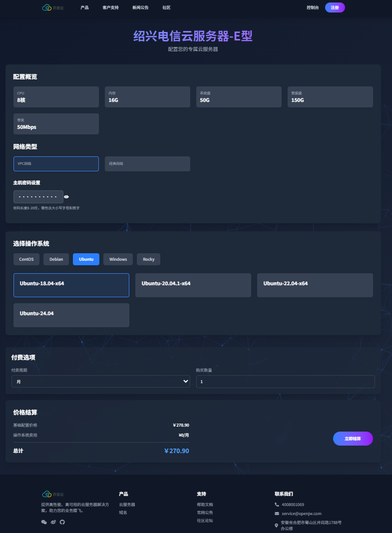
Task: Click the location pin icon beside the address
Action: click(277, 525)
